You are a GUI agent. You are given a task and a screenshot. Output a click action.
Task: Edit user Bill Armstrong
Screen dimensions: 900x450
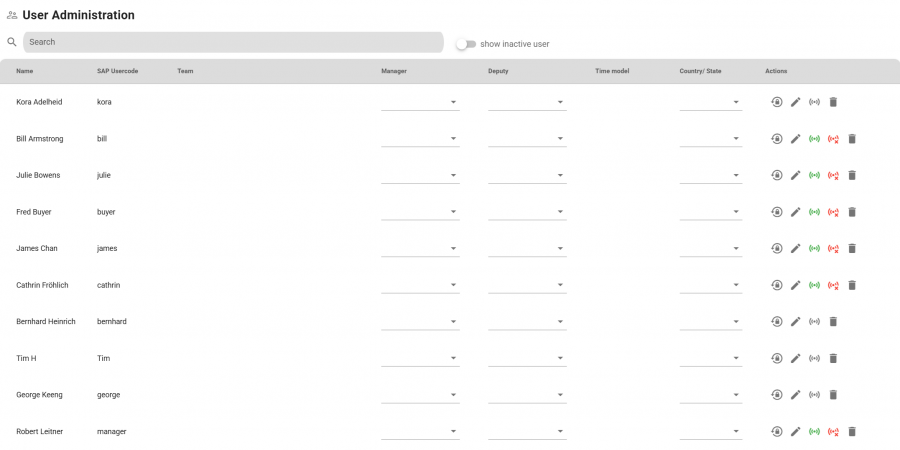point(795,139)
